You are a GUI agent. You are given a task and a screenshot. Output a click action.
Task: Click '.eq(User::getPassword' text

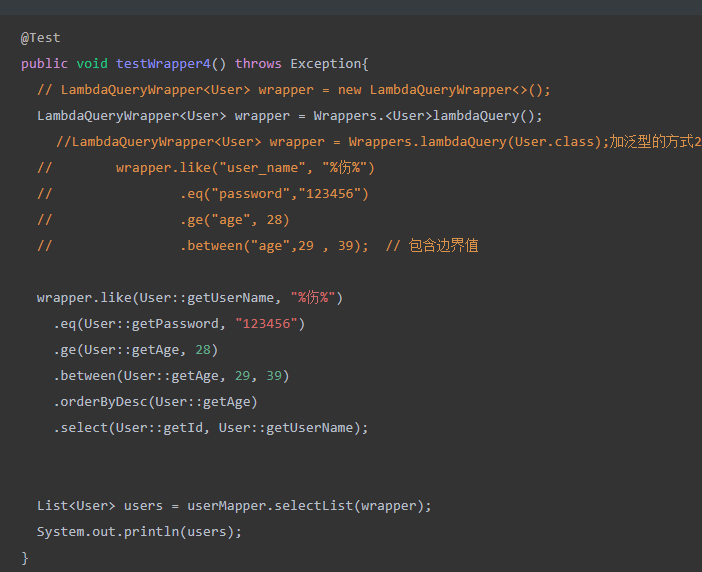pos(139,323)
